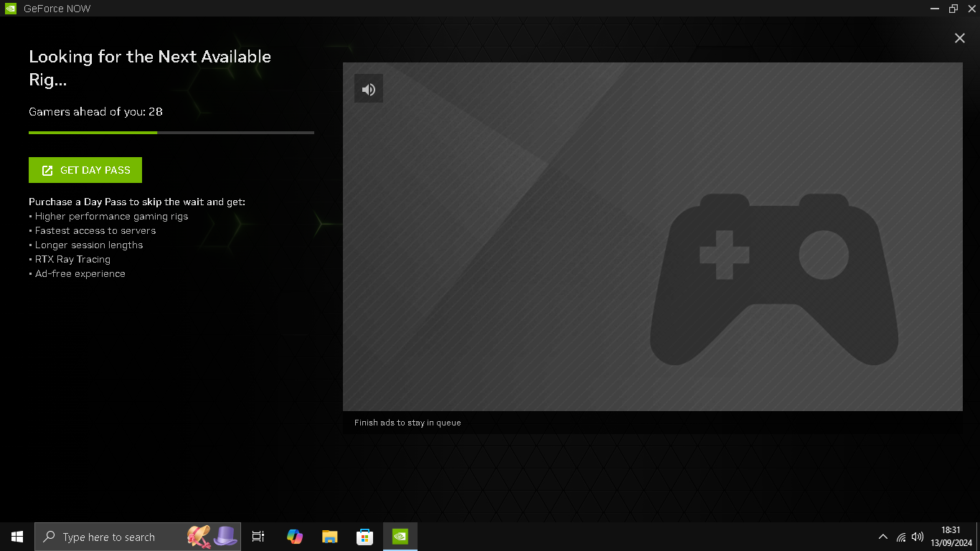This screenshot has width=980, height=551.
Task: Minimize the GeForce NOW window
Action: [x=935, y=9]
